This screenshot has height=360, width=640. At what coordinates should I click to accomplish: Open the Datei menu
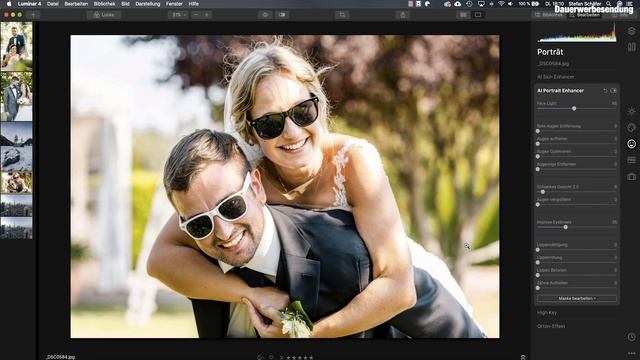53,4
